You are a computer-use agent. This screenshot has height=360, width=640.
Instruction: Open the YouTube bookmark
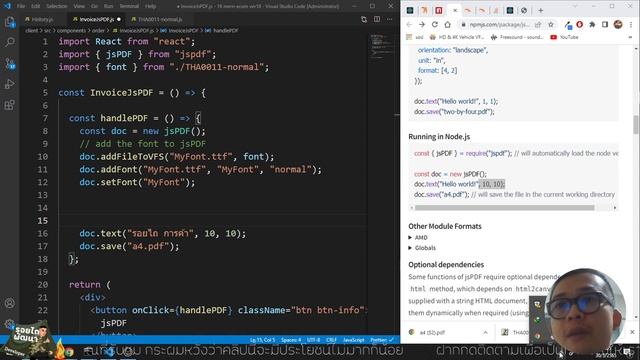point(564,37)
